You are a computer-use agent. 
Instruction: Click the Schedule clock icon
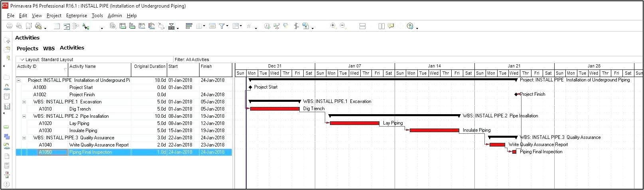click(x=267, y=26)
